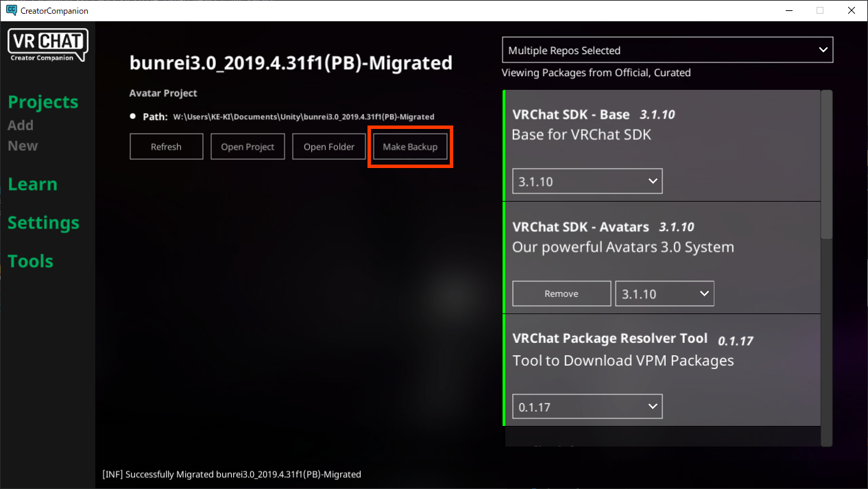The height and width of the screenshot is (489, 868).
Task: Click the Make Backup button
Action: click(x=410, y=147)
